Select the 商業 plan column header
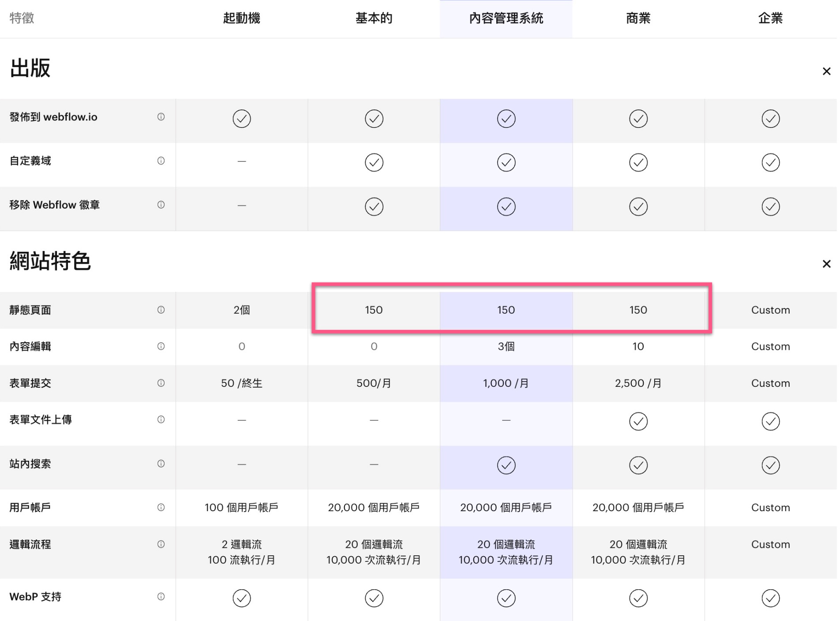This screenshot has width=840, height=621. pyautogui.click(x=638, y=19)
